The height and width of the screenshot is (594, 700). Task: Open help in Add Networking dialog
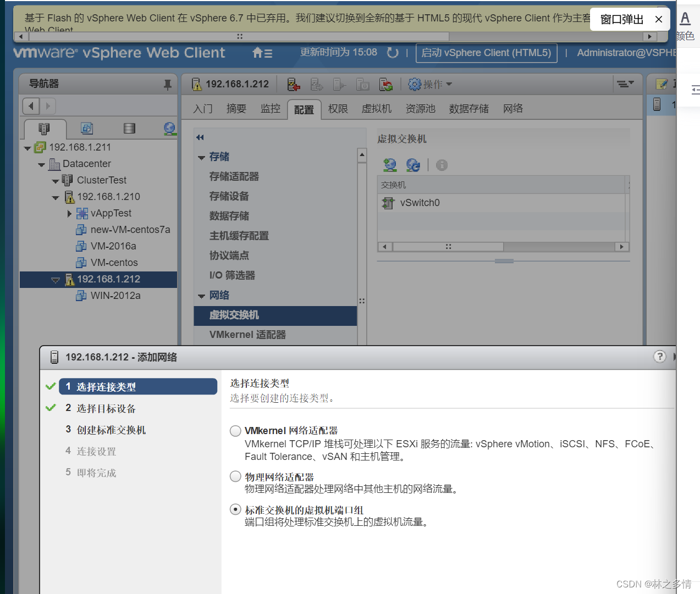click(659, 357)
